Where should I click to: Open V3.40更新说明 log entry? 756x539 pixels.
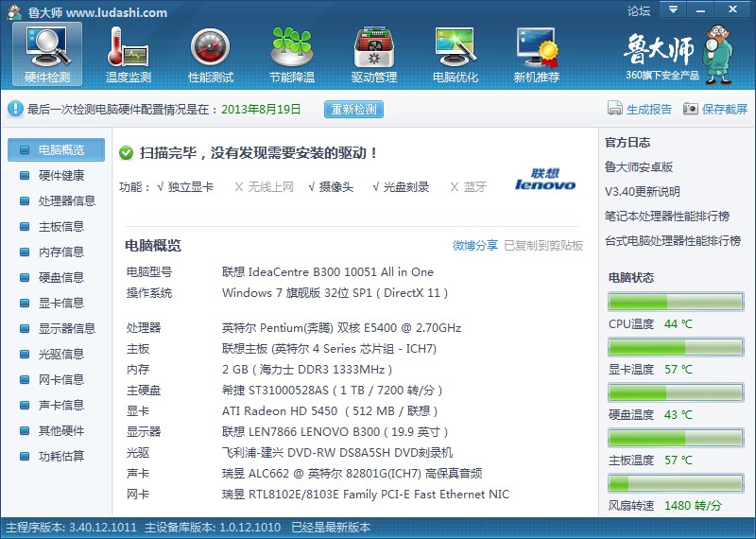point(643,192)
